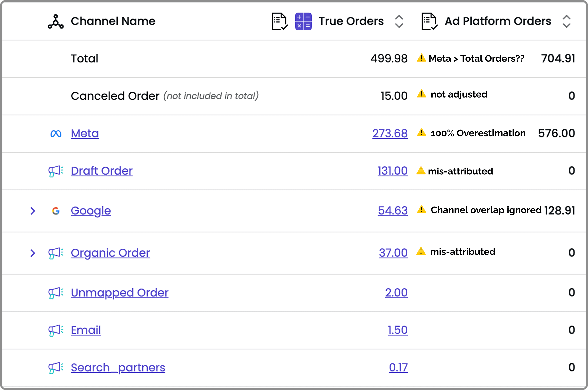Open the Unmapped Order channel link
The image size is (588, 390).
pyautogui.click(x=120, y=293)
